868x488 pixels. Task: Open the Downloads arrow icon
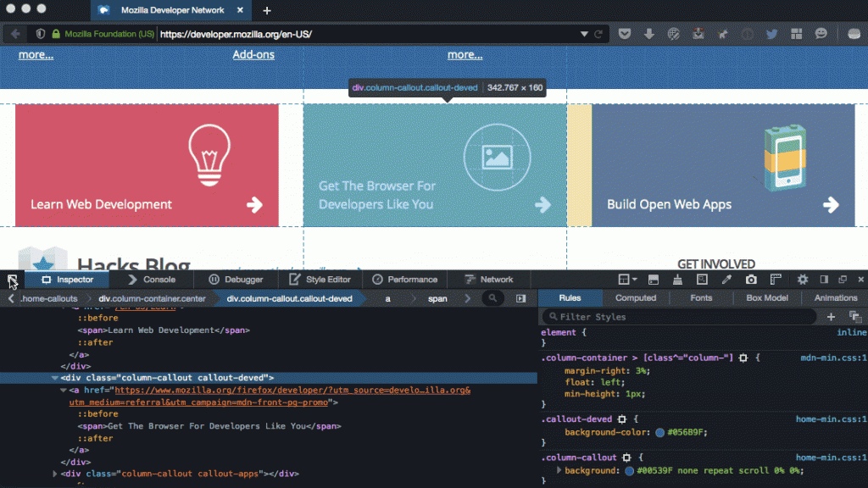648,34
